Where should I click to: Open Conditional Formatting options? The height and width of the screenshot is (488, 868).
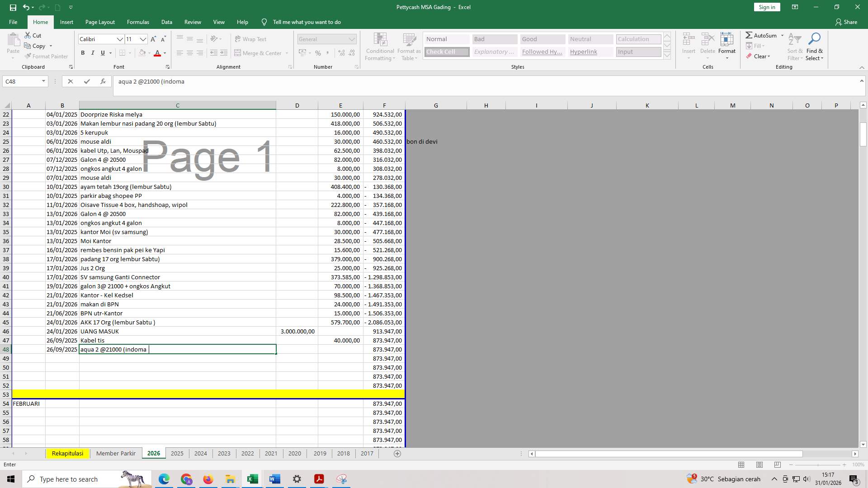(380, 47)
